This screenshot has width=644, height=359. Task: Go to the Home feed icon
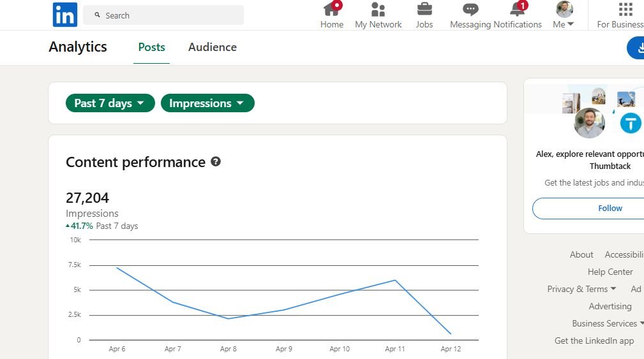coord(331,10)
